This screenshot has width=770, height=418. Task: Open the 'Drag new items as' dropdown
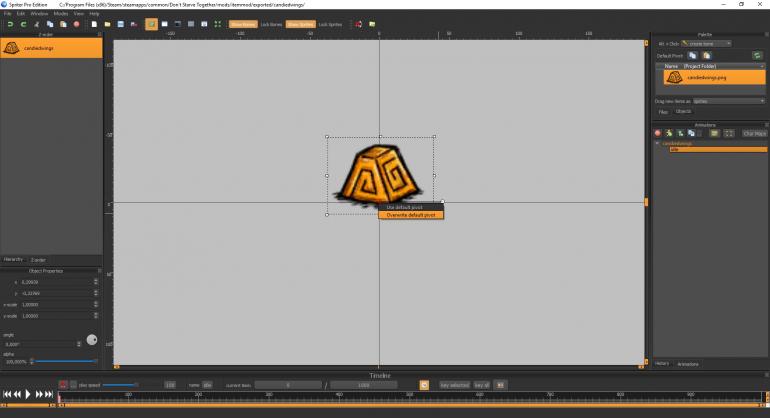(x=714, y=101)
